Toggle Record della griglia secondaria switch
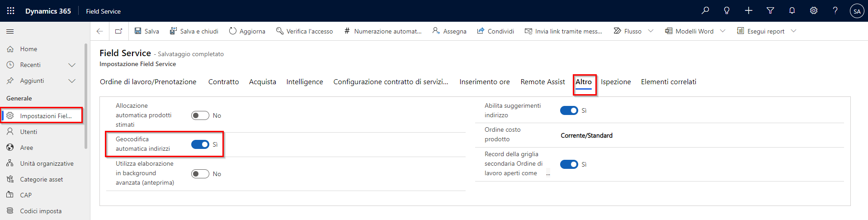 569,164
